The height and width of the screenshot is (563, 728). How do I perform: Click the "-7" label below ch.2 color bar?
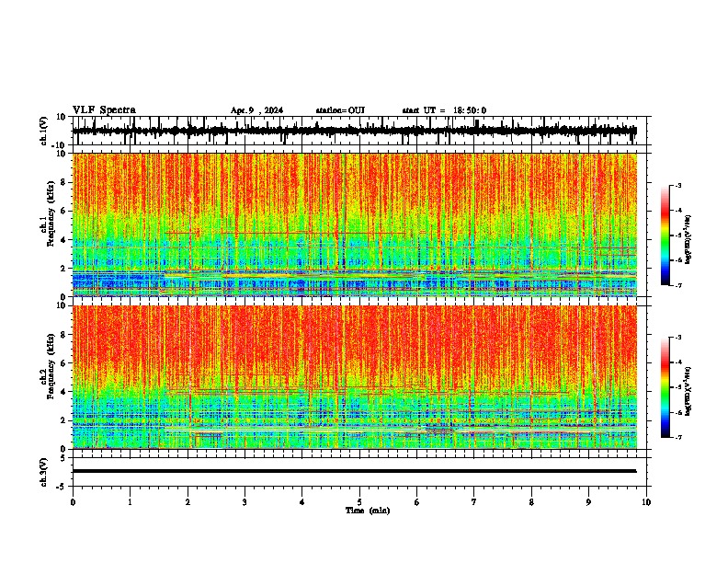point(677,437)
